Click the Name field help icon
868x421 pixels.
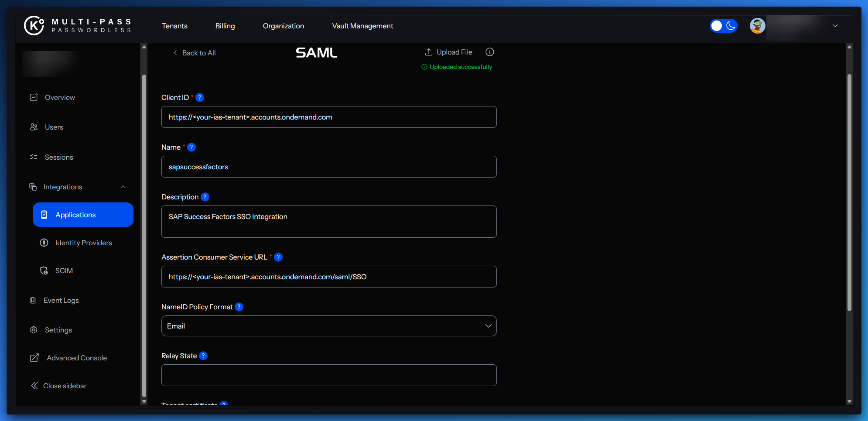(191, 147)
